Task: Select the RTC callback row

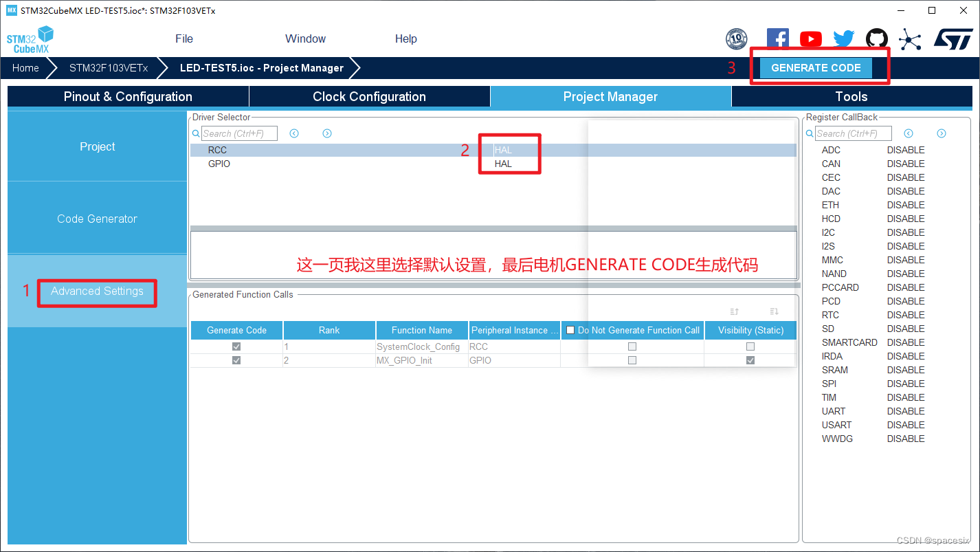Action: point(887,315)
